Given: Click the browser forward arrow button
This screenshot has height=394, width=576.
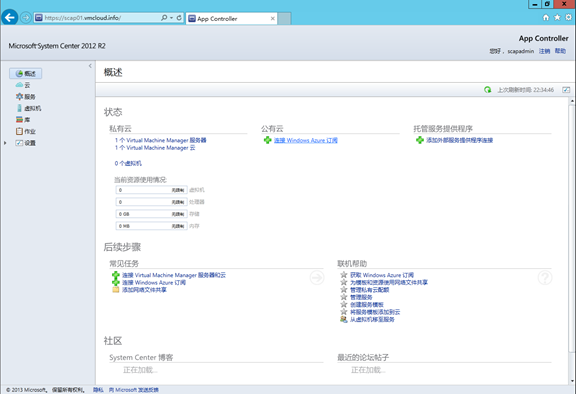Looking at the screenshot, I should tap(26, 18).
